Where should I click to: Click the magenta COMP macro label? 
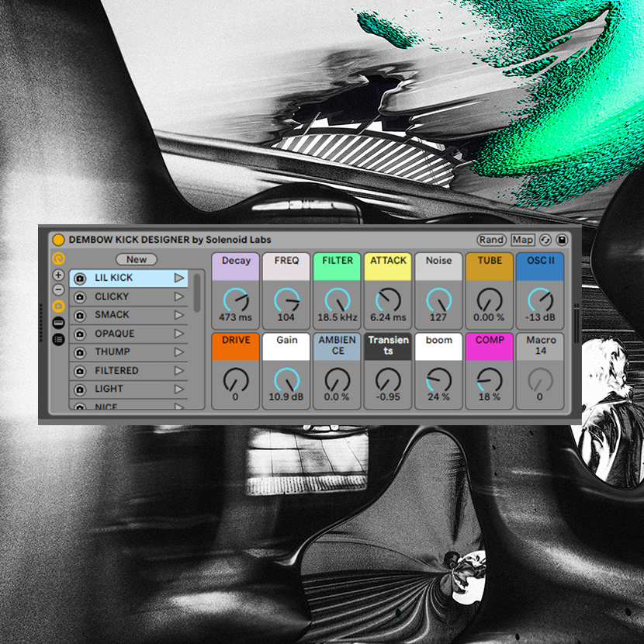coord(490,347)
